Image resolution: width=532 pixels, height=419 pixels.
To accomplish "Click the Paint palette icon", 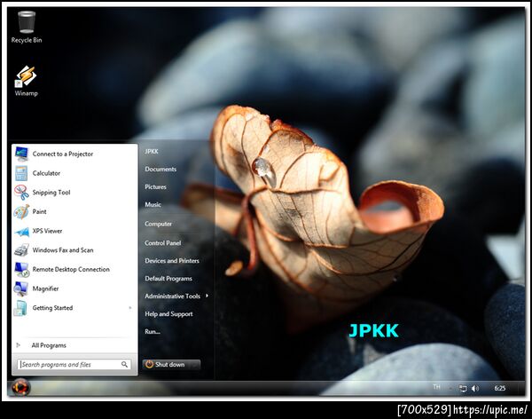I will tap(21, 211).
